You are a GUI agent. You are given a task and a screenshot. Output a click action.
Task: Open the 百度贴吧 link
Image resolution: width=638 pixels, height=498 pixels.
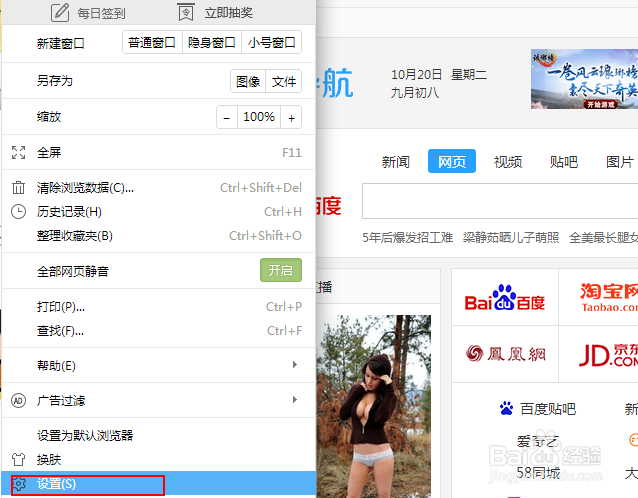548,408
